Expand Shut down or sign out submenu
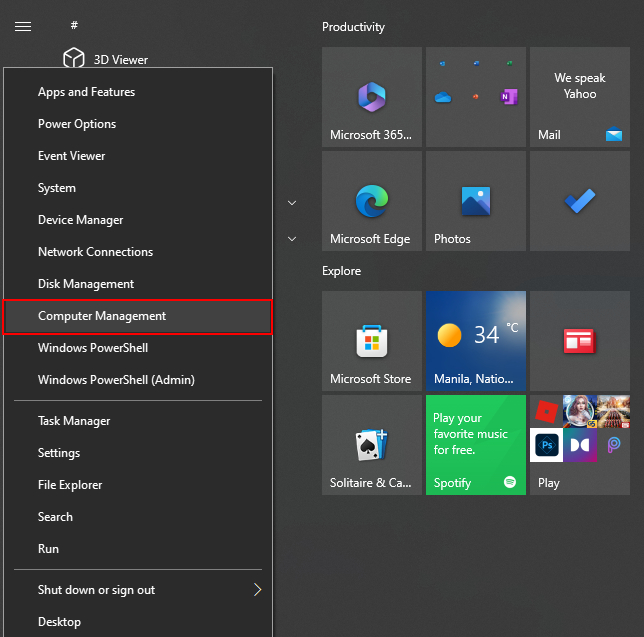Viewport: 644px width, 637px height. tap(138, 590)
